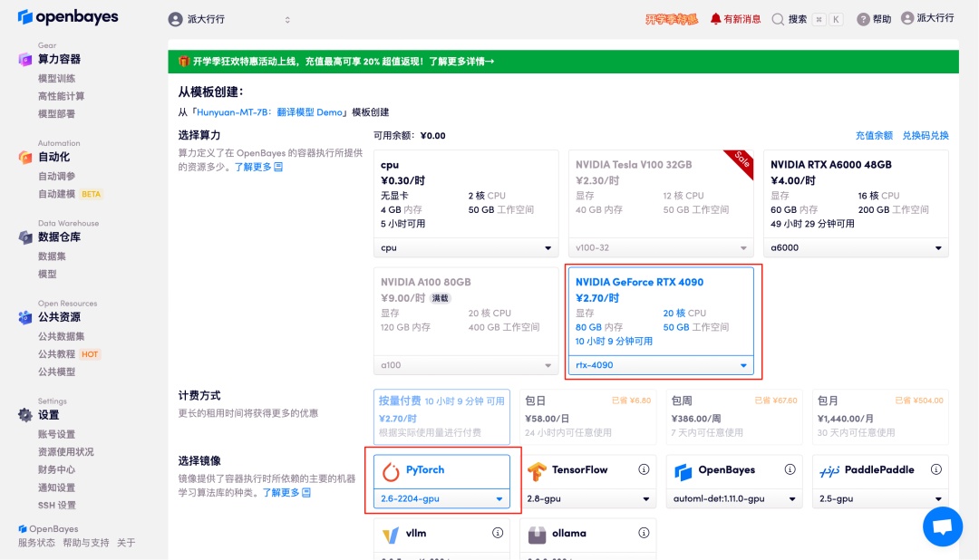Open the notification bell for new messages

pyautogui.click(x=716, y=19)
